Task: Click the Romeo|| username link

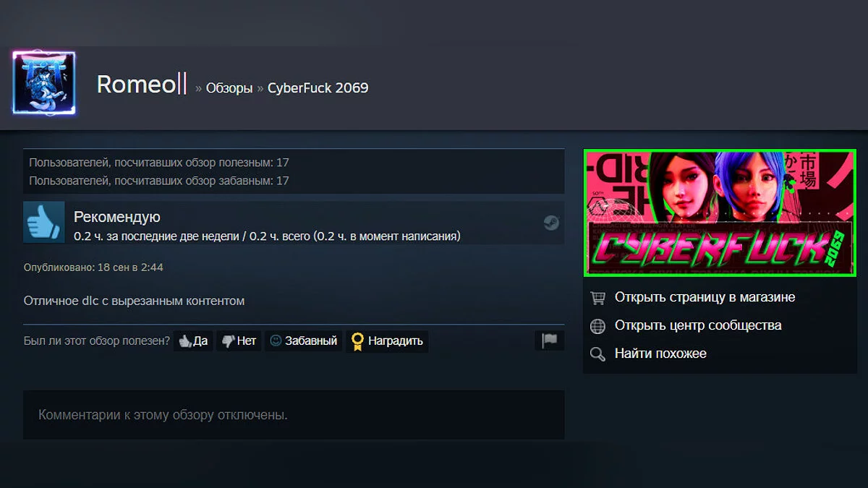Action: [142, 85]
